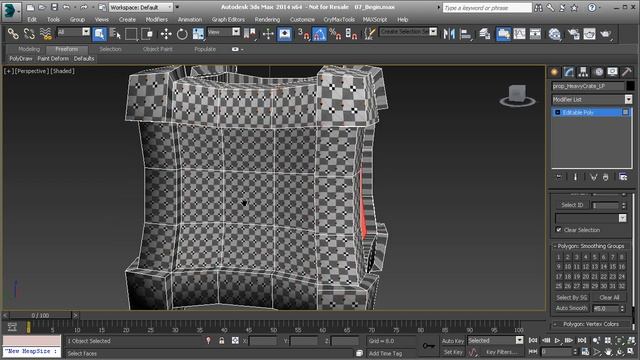Click the time slider 0 / 100 handle
The width and height of the screenshot is (640, 360).
coord(40,315)
